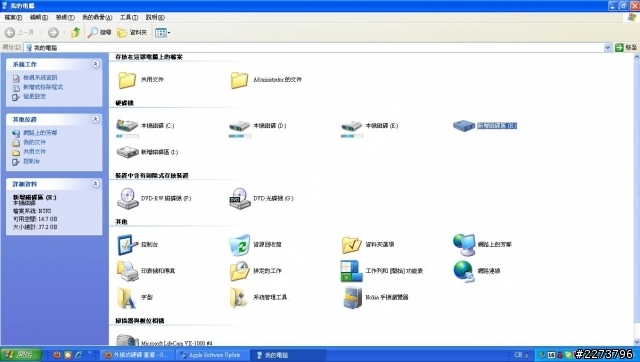This screenshot has height=362, width=640.
Task: Open the Administrator 的文件 folder
Action: tap(239, 80)
